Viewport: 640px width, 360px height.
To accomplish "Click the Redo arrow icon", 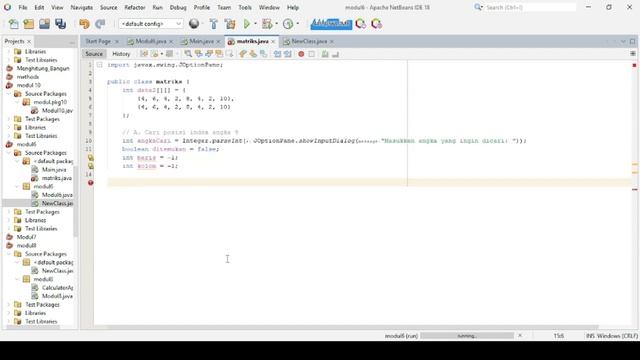I will tap(100, 24).
